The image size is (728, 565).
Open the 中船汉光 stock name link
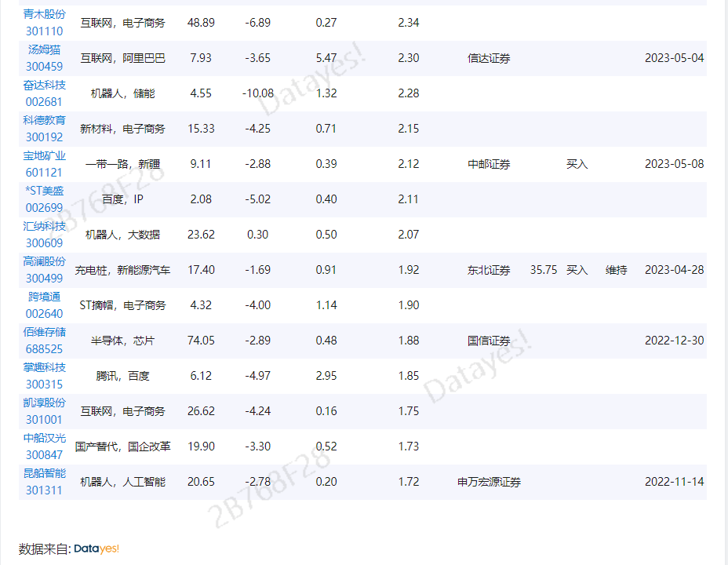[x=45, y=438]
